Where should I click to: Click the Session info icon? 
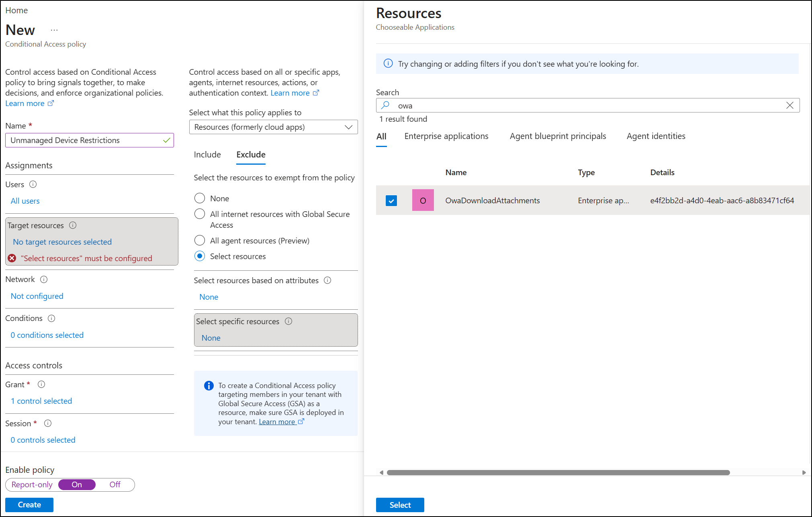click(48, 423)
